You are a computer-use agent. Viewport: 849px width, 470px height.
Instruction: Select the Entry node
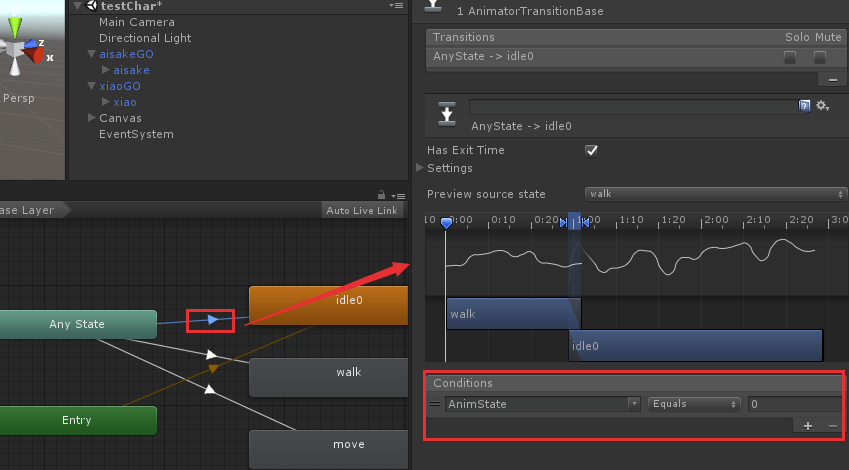coord(78,420)
